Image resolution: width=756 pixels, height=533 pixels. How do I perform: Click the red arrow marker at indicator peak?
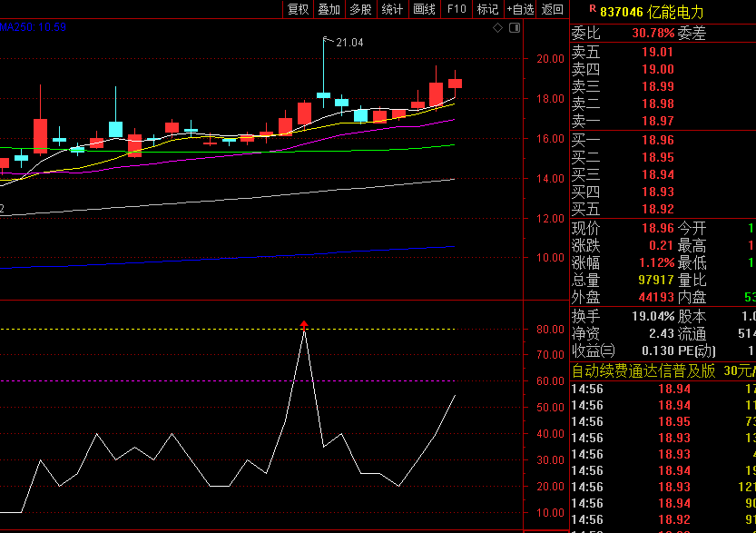tap(304, 324)
